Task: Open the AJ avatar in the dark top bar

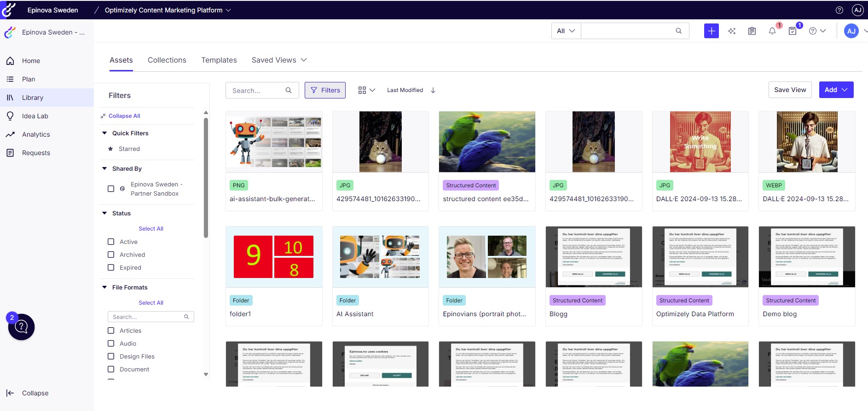Action: pos(857,10)
